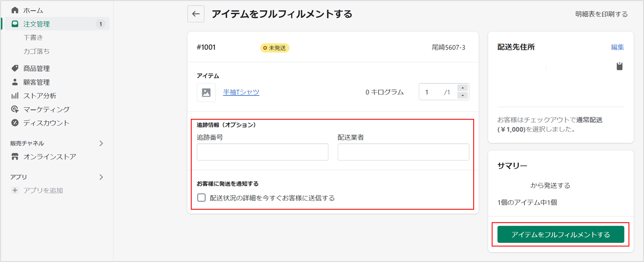Click 明細表を印刷する at top right
Screen dimensions: 644x262
[x=601, y=14]
